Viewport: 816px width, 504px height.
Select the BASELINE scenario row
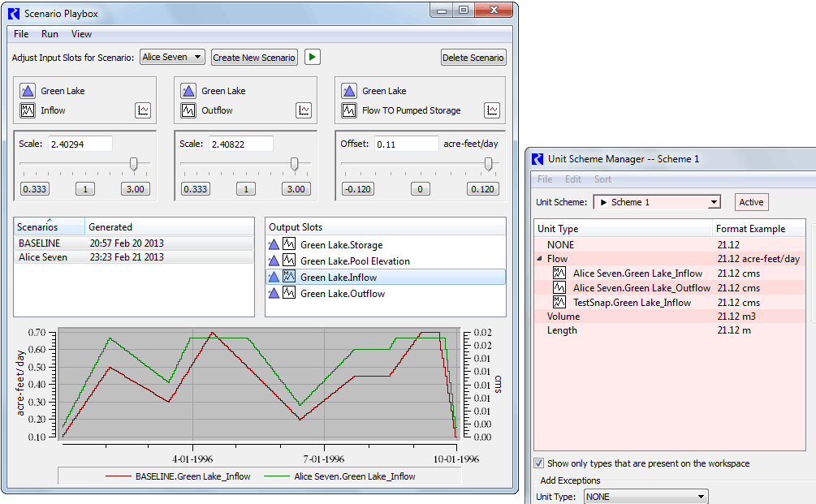(x=134, y=243)
